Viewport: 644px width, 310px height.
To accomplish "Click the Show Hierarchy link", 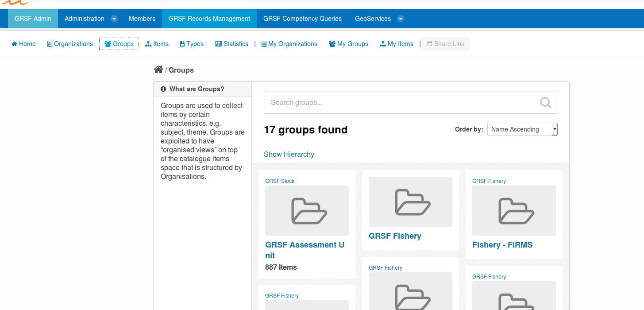I will pyautogui.click(x=289, y=154).
